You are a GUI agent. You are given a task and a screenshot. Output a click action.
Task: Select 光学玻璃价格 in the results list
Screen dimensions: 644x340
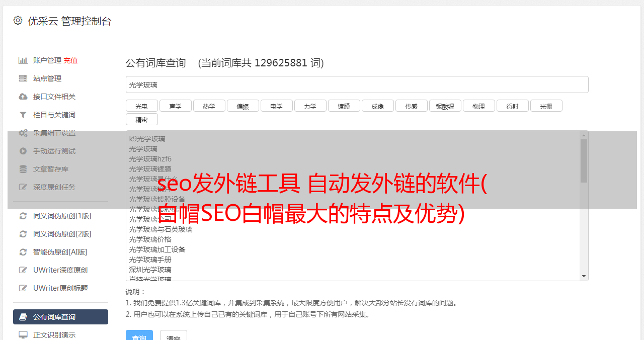point(150,239)
